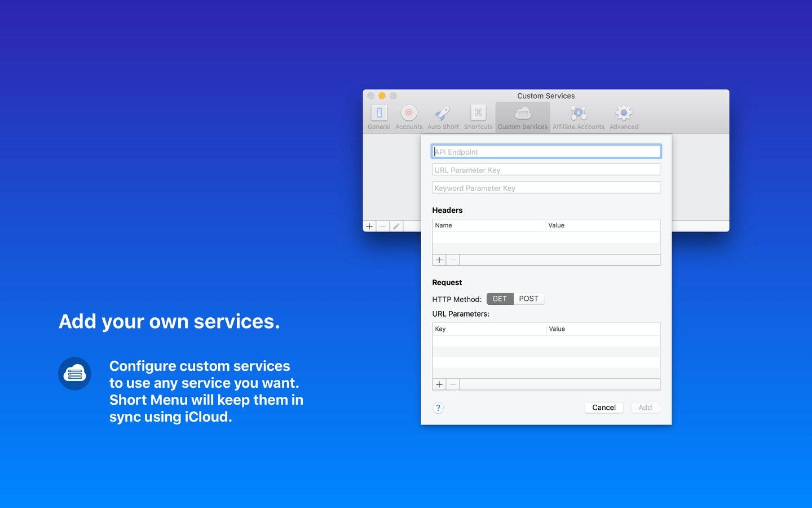Add a new header row
The height and width of the screenshot is (508, 812).
pos(439,260)
